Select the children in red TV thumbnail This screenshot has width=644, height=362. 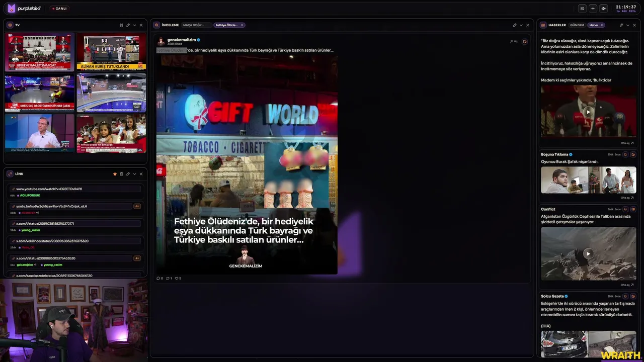[111, 133]
